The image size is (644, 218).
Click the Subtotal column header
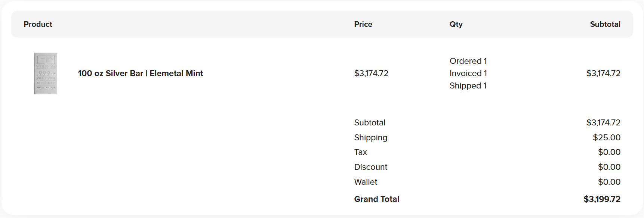tap(605, 24)
